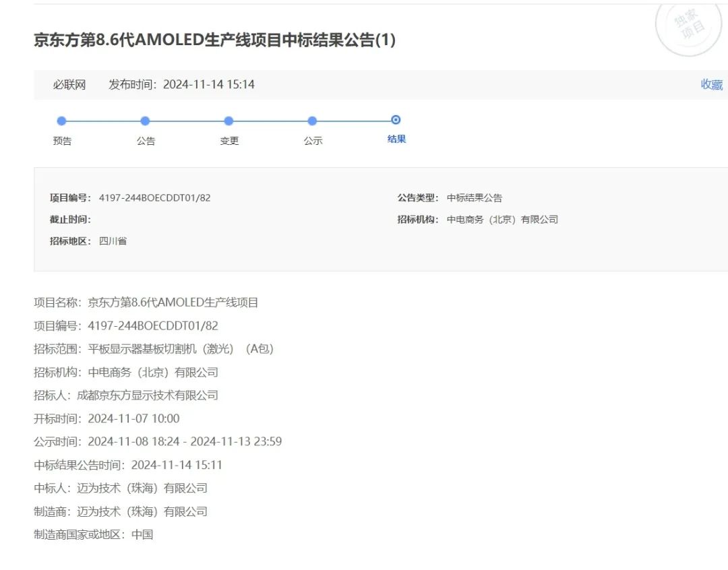Click the body line 项目编号：4197-244BOECDDT01/82
Screen dimensions: 728x570
pyautogui.click(x=126, y=326)
